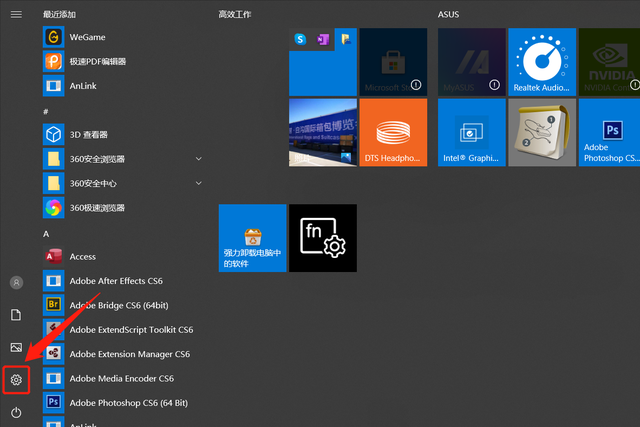This screenshot has height=427, width=640.
Task: Open the Skype icon in the tile folder
Action: click(x=300, y=39)
